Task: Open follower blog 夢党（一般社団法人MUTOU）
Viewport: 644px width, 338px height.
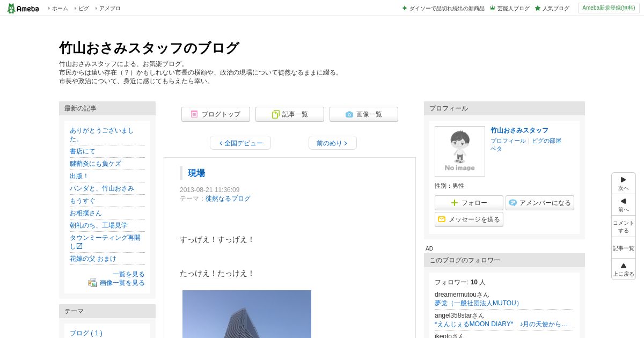Action: point(478,303)
